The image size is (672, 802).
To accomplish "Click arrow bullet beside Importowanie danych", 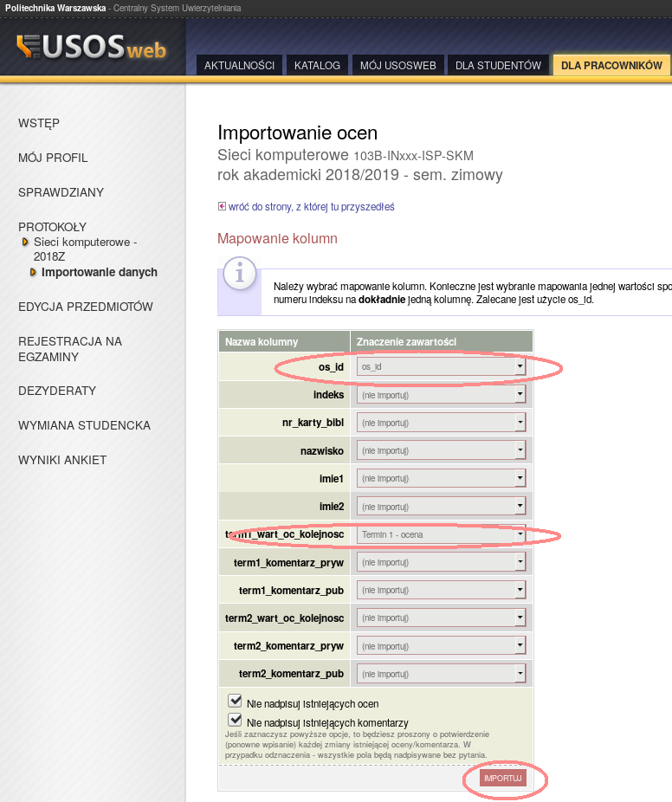I will pos(34,272).
